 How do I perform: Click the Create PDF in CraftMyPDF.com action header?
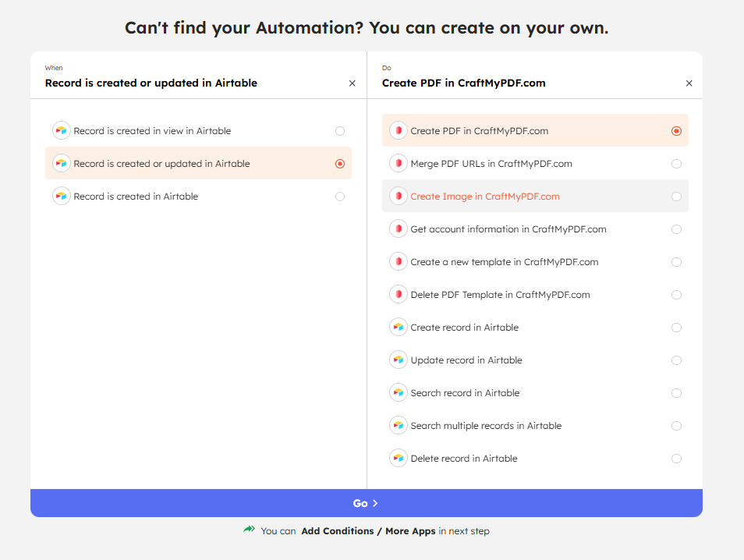[x=463, y=83]
